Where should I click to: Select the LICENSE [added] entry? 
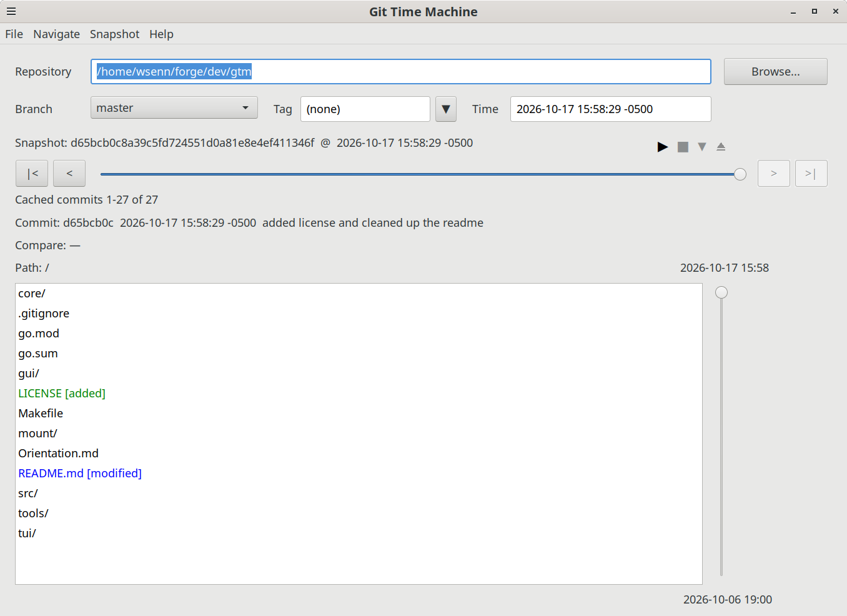pyautogui.click(x=359, y=394)
